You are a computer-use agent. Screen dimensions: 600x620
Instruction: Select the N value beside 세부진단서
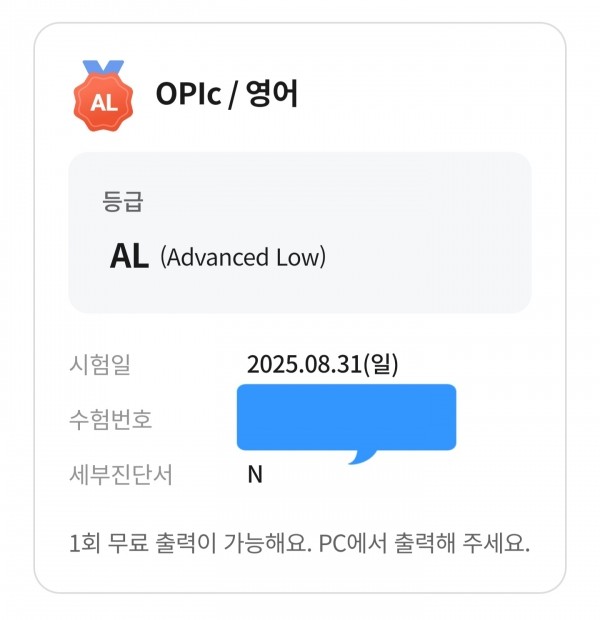pos(255,474)
